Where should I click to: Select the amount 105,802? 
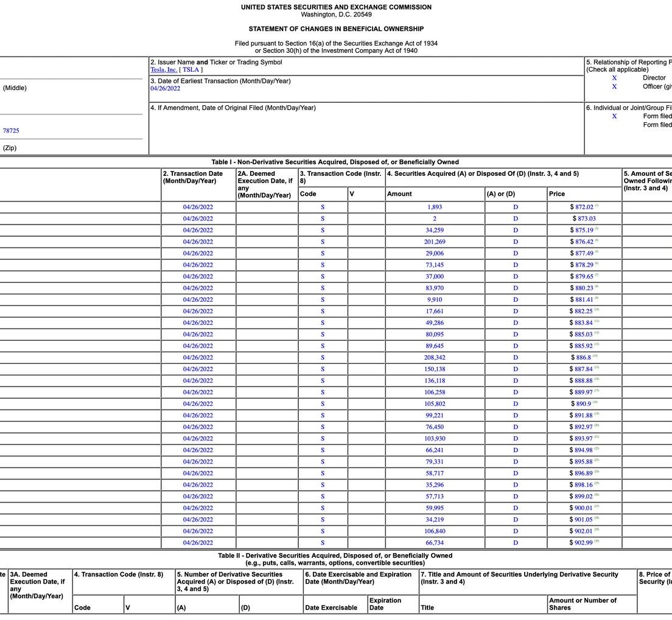pos(435,403)
